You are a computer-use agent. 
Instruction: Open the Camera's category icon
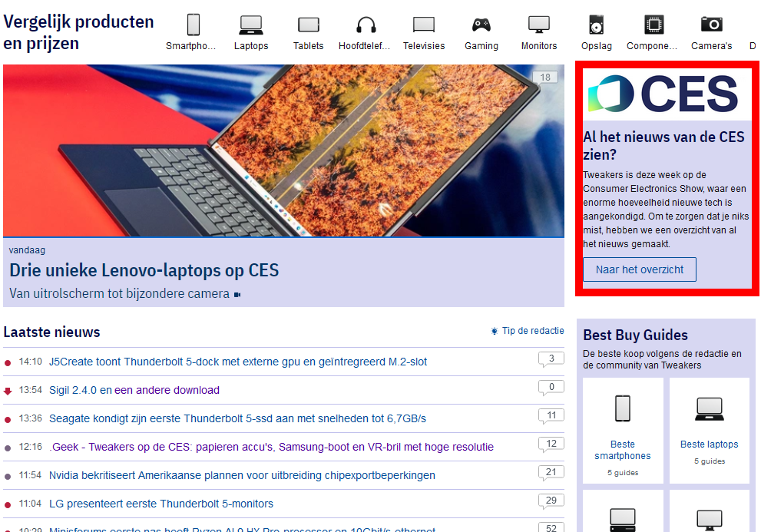tap(712, 25)
